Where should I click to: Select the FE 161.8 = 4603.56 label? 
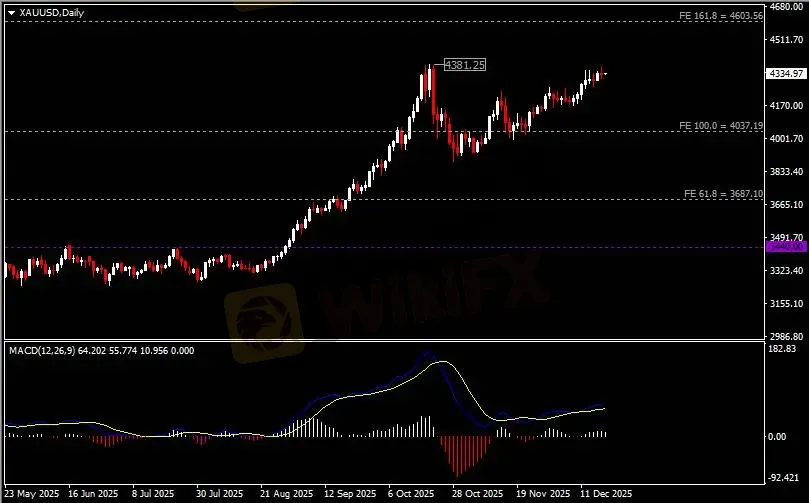(x=721, y=15)
